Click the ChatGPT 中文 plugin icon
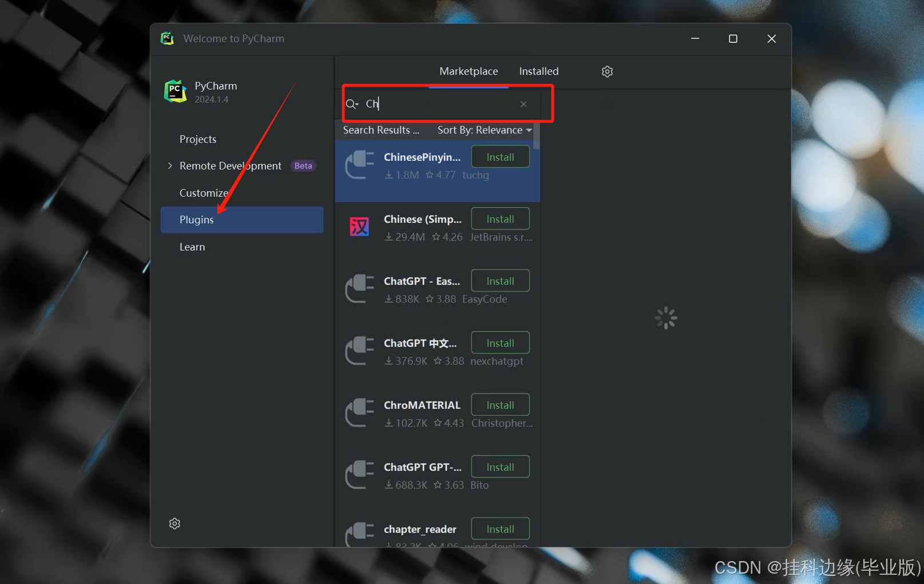This screenshot has height=584, width=924. (x=359, y=350)
